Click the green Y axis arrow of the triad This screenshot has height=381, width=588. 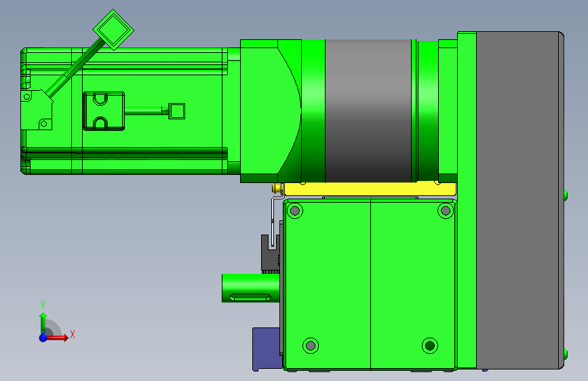click(x=43, y=323)
